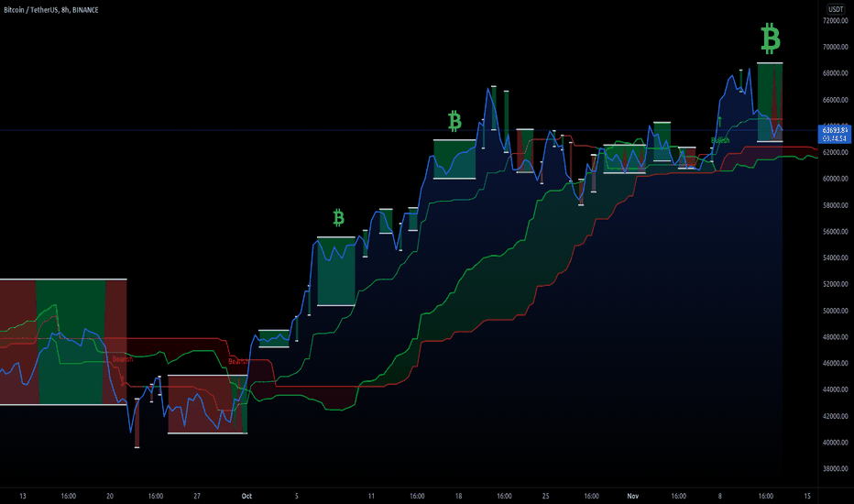Click the 66000.00 price axis label
The image size is (854, 504).
click(x=835, y=100)
